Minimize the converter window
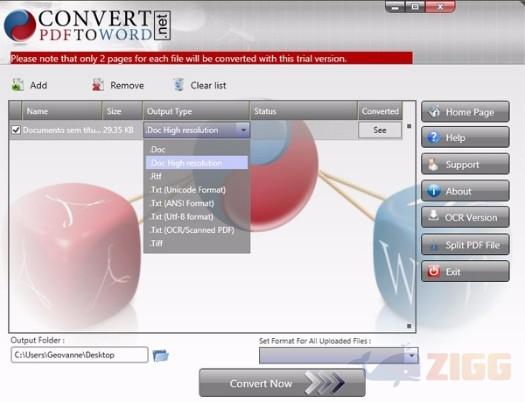The height and width of the screenshot is (402, 525). point(395,7)
